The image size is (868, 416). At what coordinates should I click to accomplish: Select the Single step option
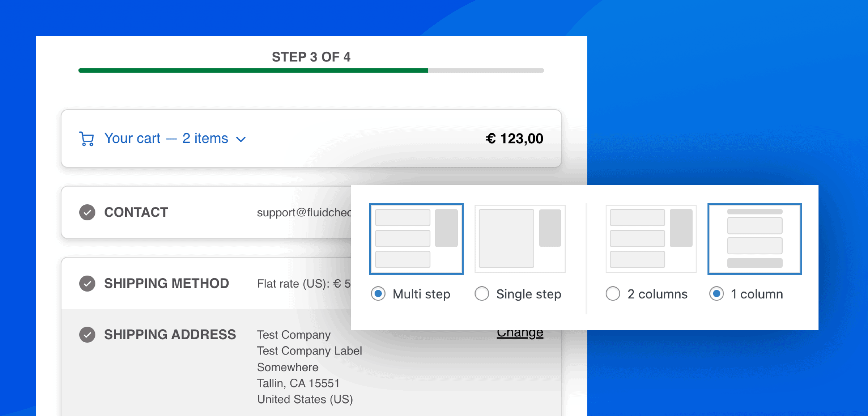pyautogui.click(x=481, y=294)
